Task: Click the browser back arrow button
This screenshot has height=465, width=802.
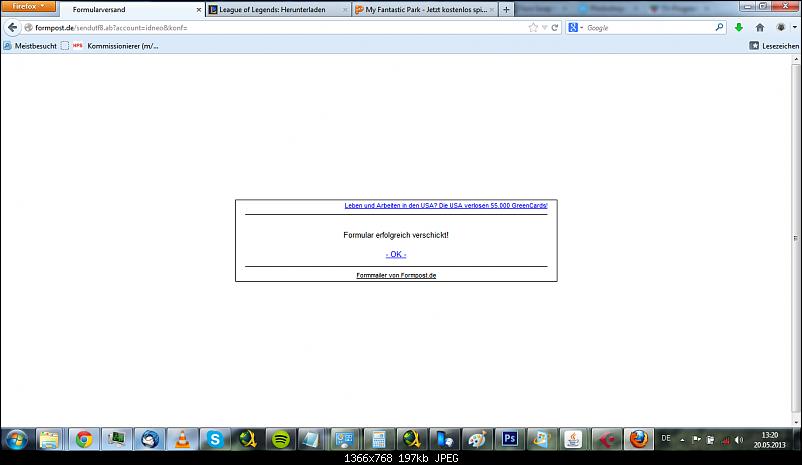Action: coord(12,27)
